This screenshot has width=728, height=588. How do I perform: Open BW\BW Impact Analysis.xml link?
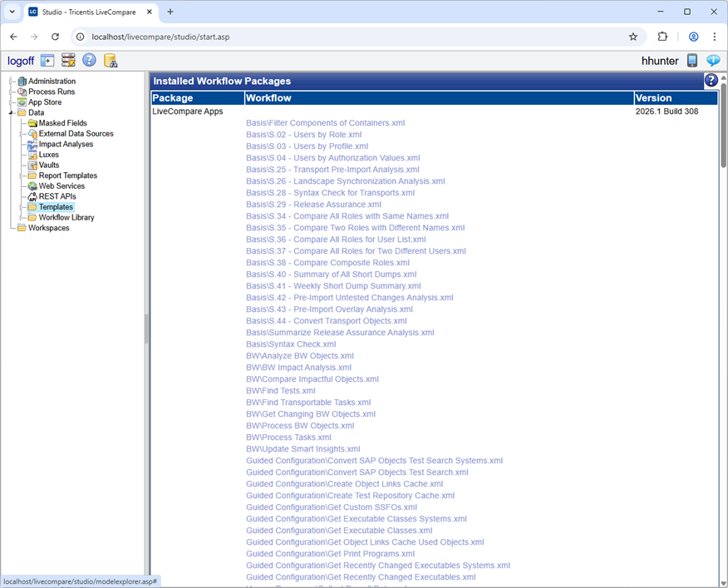298,368
